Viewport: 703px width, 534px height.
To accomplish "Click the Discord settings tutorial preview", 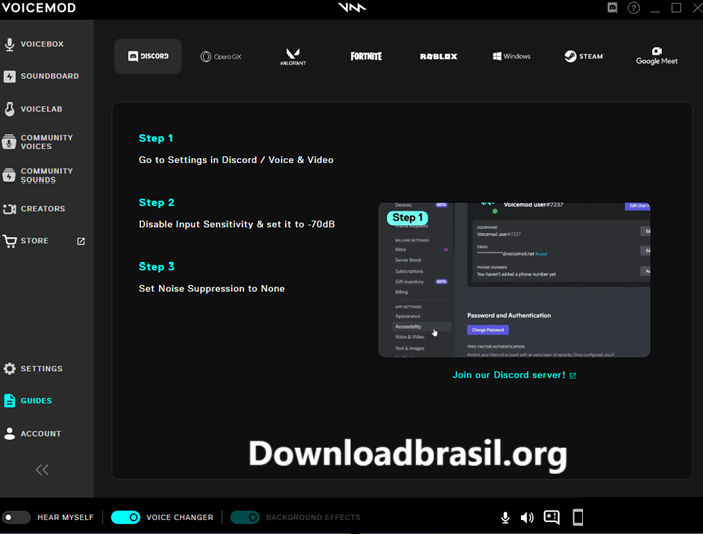I will coord(514,280).
